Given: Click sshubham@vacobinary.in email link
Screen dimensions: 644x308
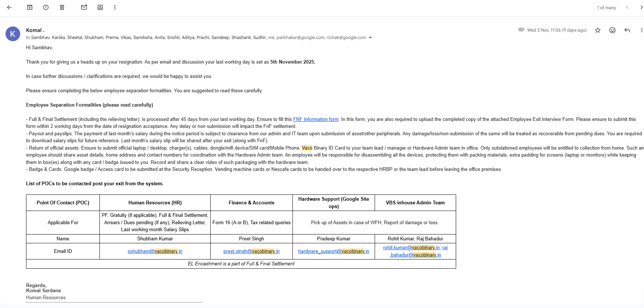Looking at the screenshot, I should [155, 251].
